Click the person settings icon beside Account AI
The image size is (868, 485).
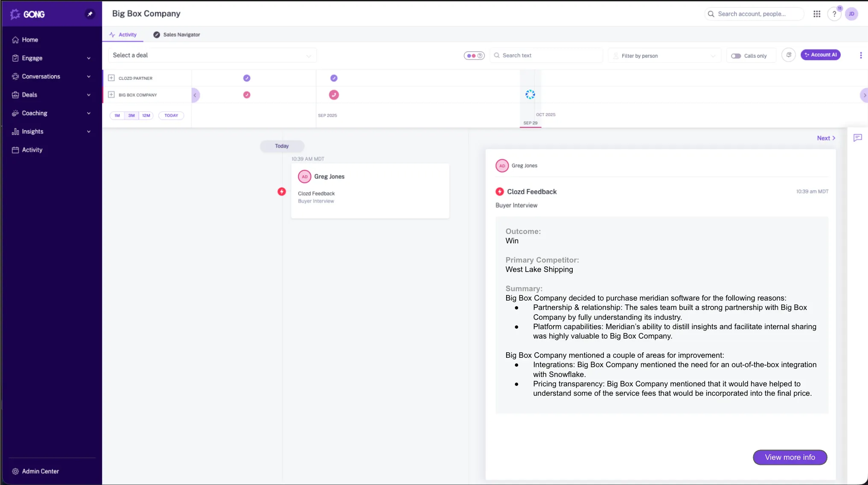[789, 55]
